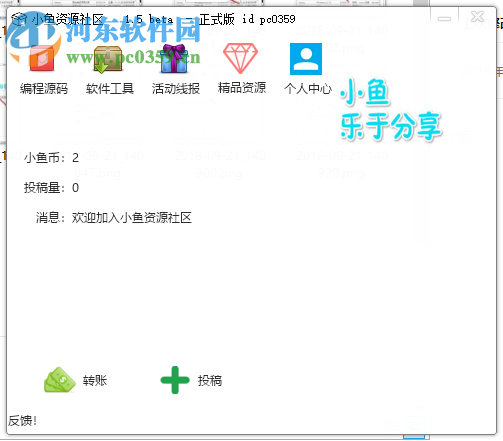Open the 个人中心 user avatar icon
The height and width of the screenshot is (441, 503).
306,59
